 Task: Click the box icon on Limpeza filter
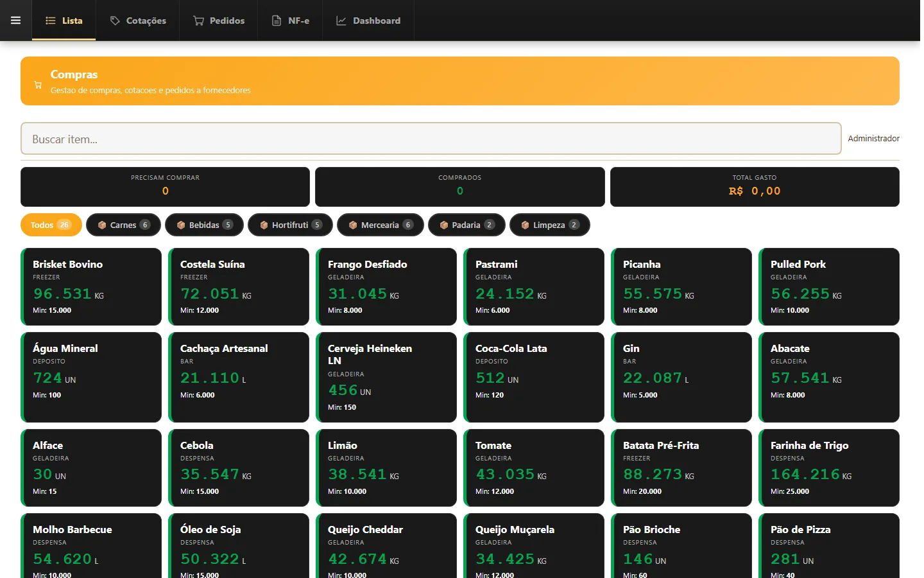(x=526, y=225)
